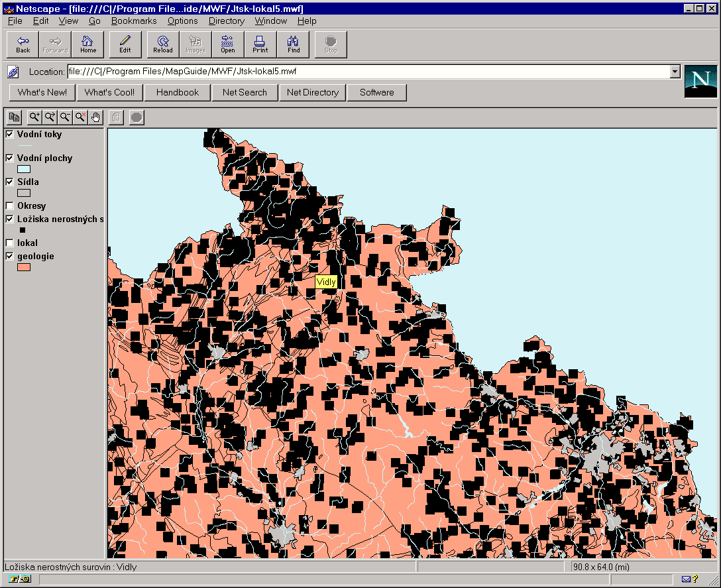The image size is (721, 588).
Task: Uncheck the Vodní toky layer checkbox
Action: click(10, 135)
